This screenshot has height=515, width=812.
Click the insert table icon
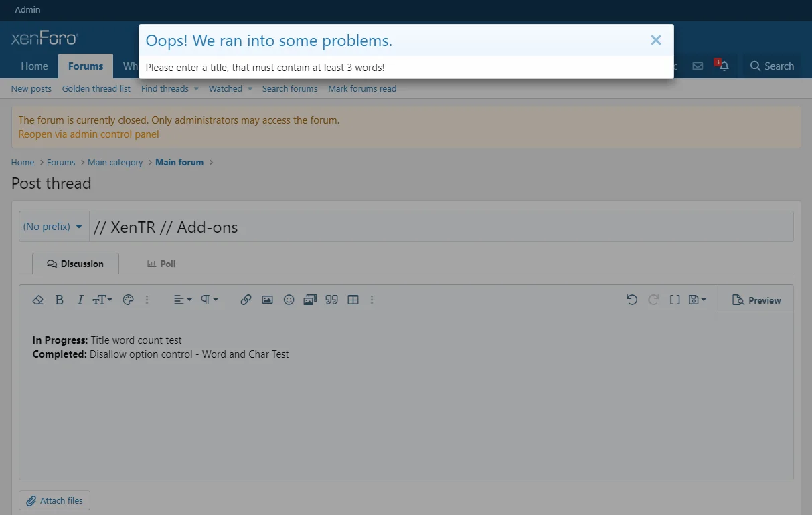click(353, 300)
